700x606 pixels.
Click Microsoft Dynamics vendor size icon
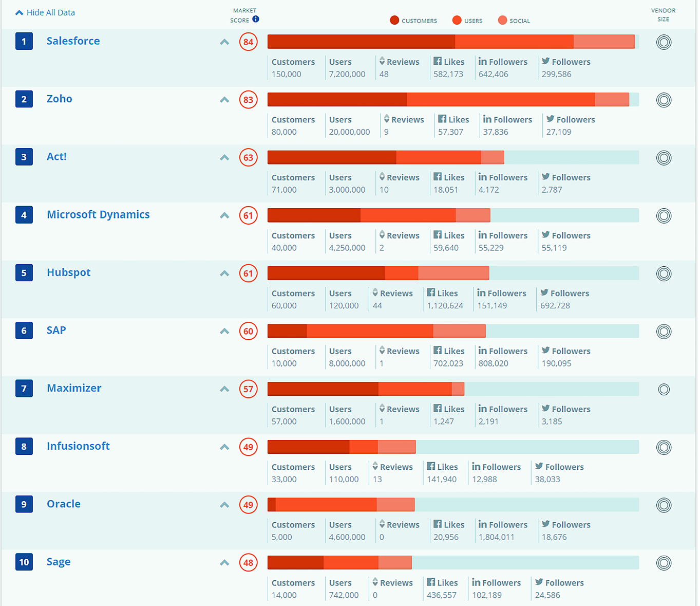click(664, 216)
